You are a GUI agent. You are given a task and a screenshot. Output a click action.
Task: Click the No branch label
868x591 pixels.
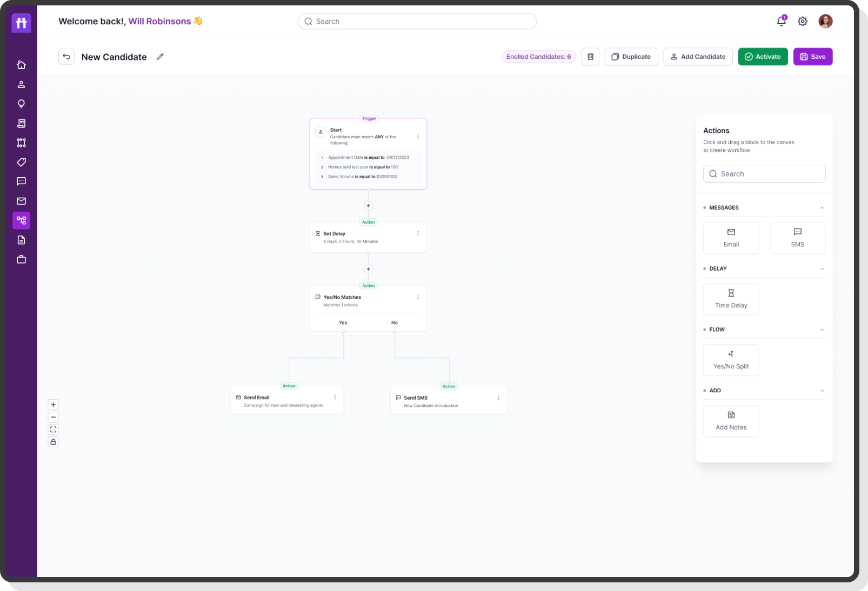pos(395,323)
